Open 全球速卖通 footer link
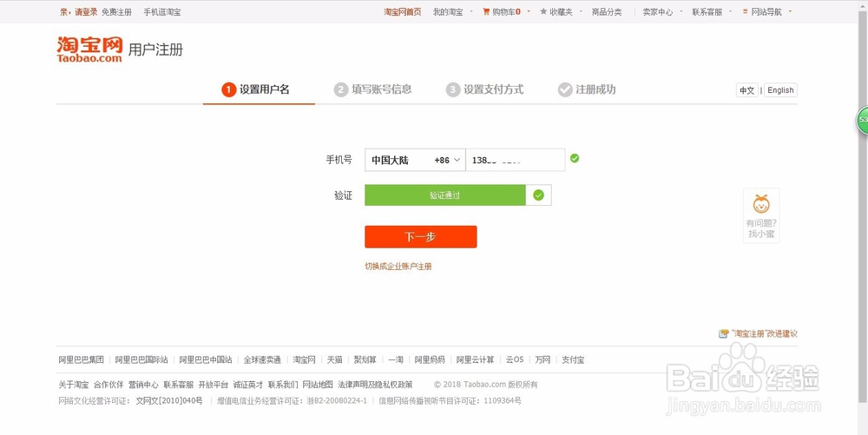The width and height of the screenshot is (868, 435). click(x=262, y=359)
